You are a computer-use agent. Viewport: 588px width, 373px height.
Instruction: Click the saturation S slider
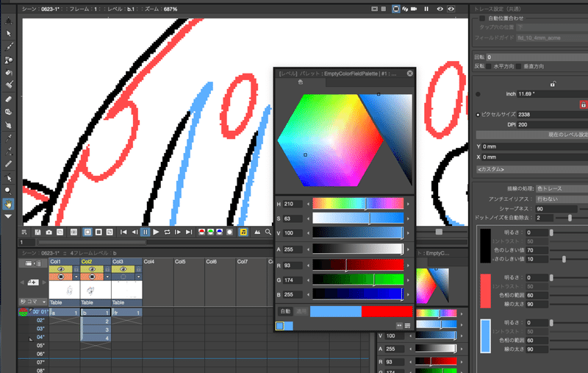358,219
